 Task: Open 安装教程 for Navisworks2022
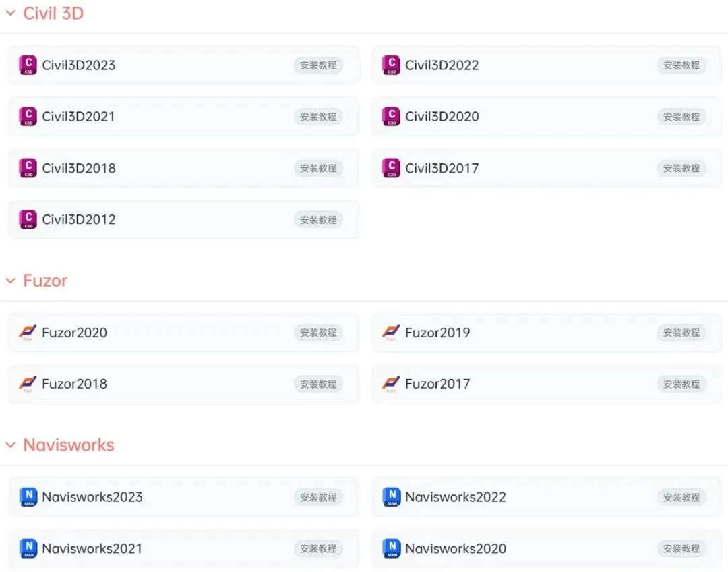point(681,497)
